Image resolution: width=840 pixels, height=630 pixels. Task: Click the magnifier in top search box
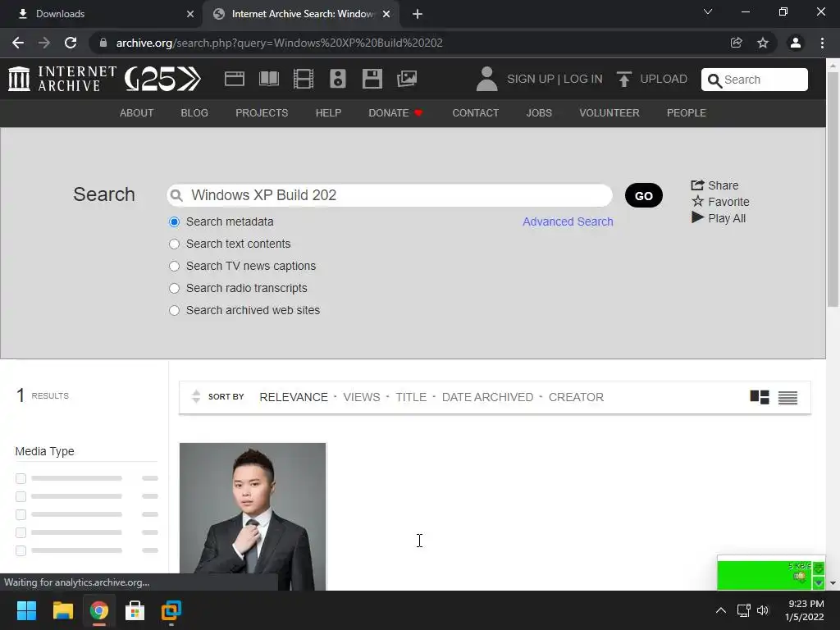point(714,80)
